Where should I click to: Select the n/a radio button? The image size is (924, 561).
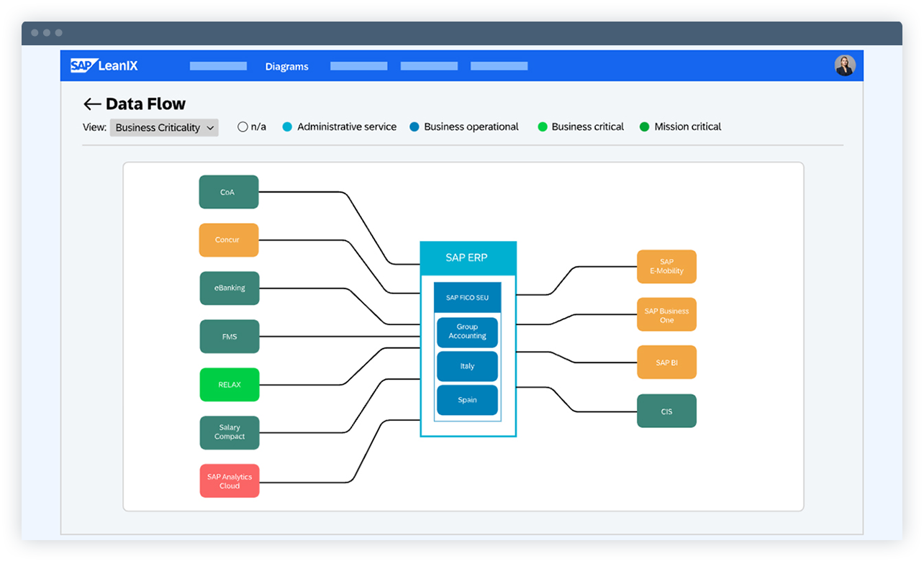tap(243, 126)
